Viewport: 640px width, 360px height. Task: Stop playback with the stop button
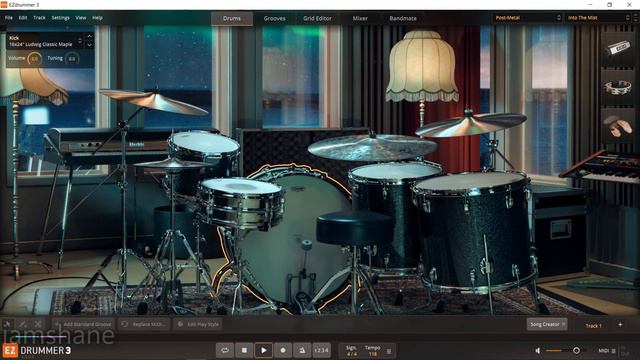(x=244, y=350)
